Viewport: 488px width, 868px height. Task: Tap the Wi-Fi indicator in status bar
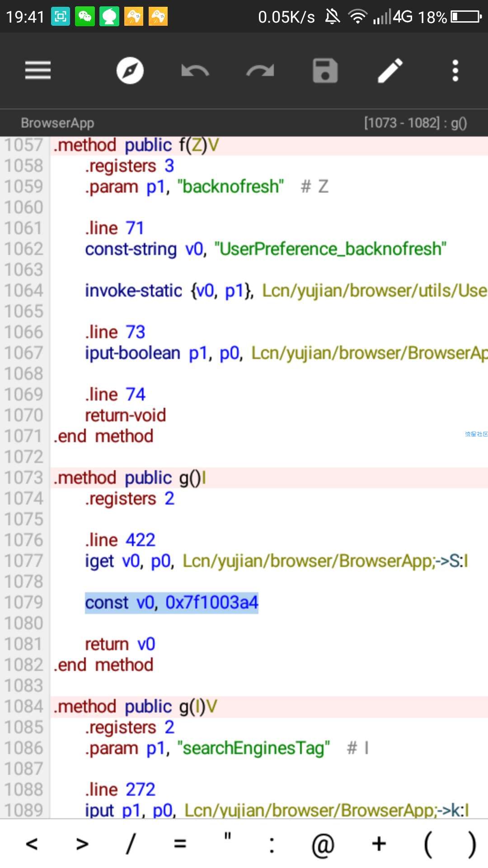pos(358,17)
